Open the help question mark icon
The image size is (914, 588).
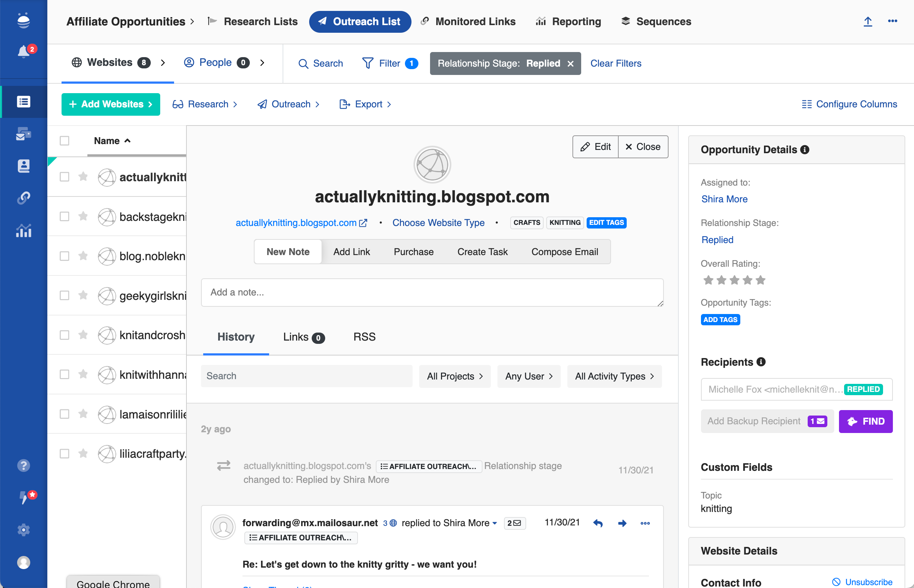23,465
